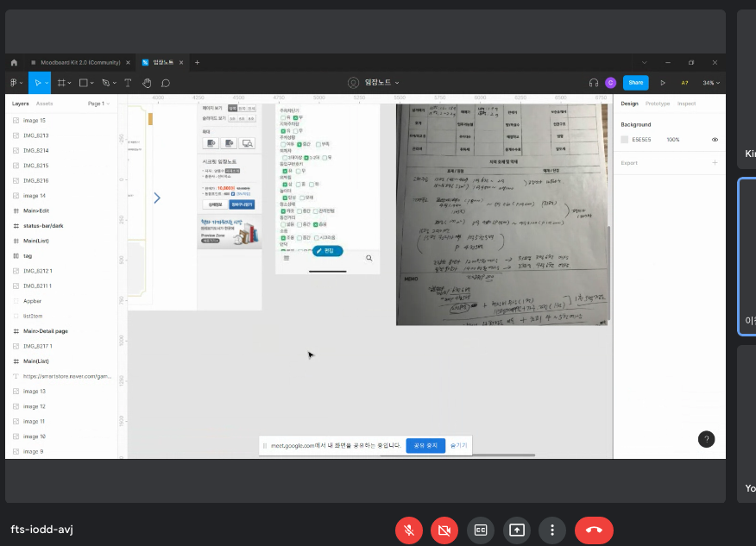Image resolution: width=756 pixels, height=546 pixels.
Task: Click the background hex value E5E5E5
Action: click(641, 140)
